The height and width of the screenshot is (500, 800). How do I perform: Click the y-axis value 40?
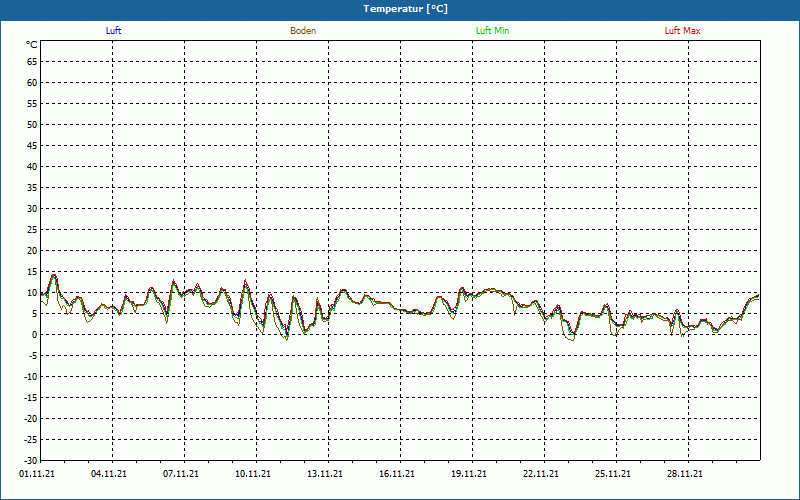click(32, 167)
